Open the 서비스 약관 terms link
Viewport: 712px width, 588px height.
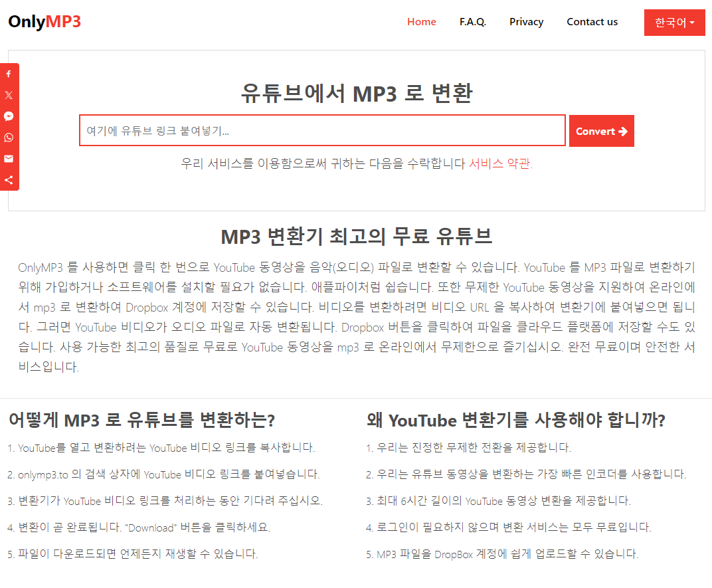pos(500,163)
